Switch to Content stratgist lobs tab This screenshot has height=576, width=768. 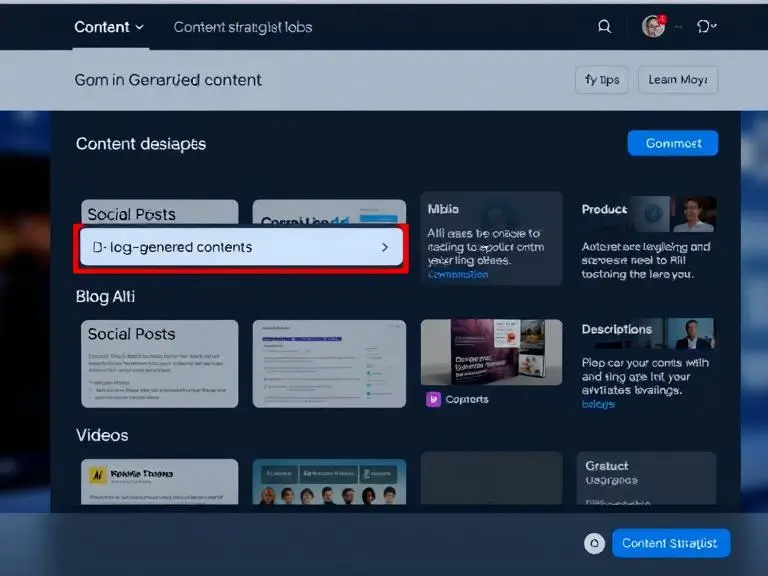click(243, 27)
